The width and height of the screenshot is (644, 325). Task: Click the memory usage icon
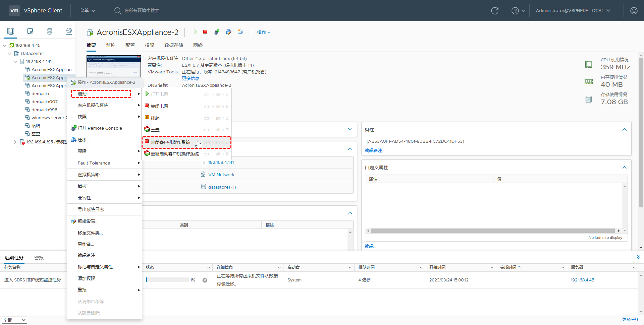(589, 81)
